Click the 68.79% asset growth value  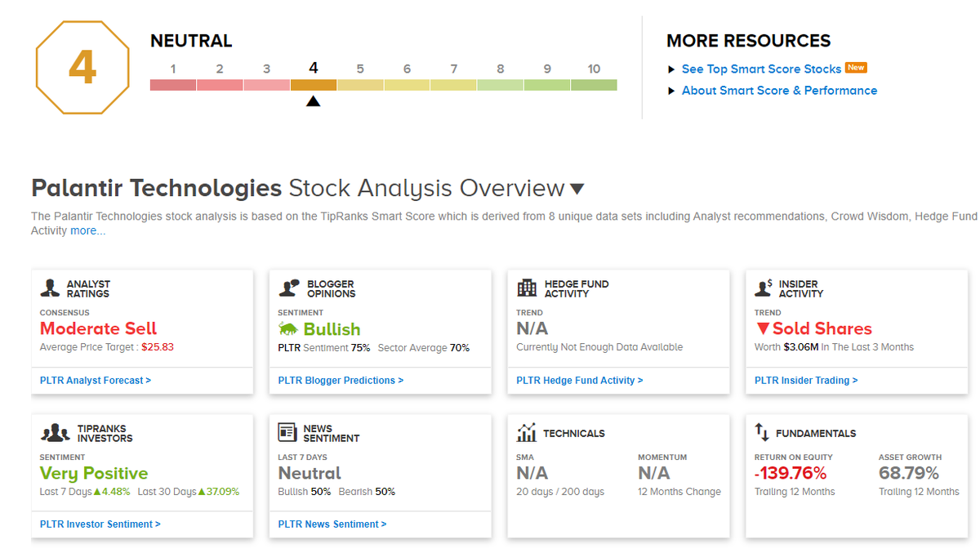click(909, 473)
